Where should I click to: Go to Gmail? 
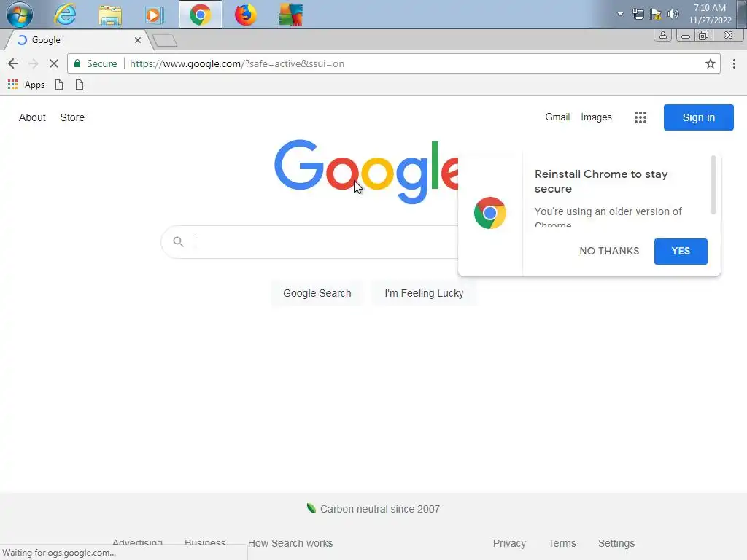[557, 117]
